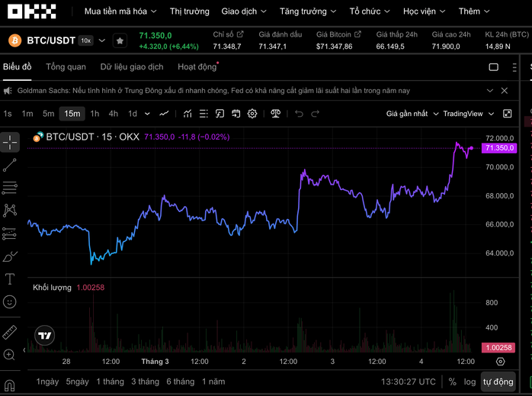
Task: Expand the Giá gần nhất dropdown
Action: tap(411, 114)
